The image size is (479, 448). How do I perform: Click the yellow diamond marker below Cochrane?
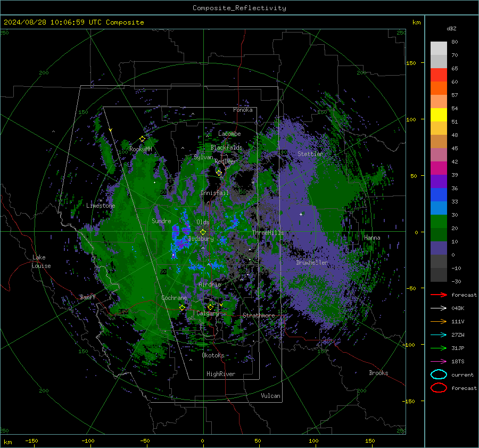[x=182, y=307]
